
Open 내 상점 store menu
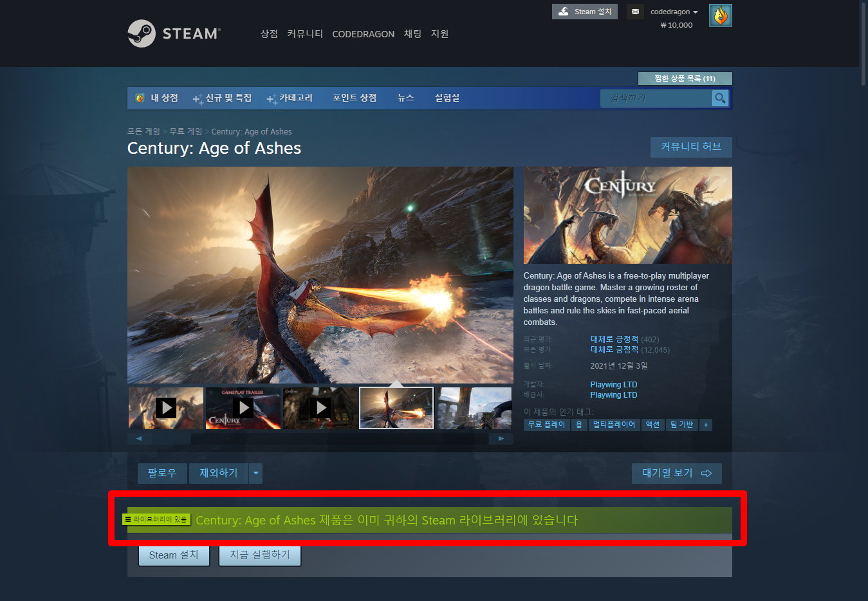coord(157,98)
